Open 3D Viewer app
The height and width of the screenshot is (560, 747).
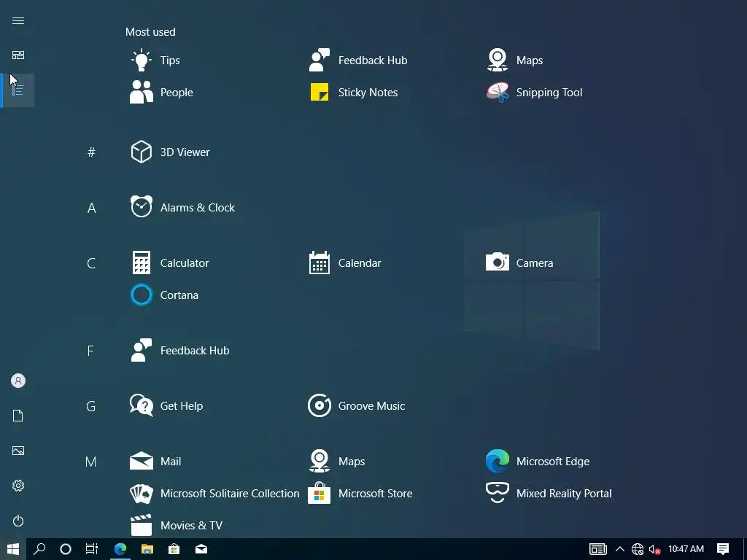169,152
